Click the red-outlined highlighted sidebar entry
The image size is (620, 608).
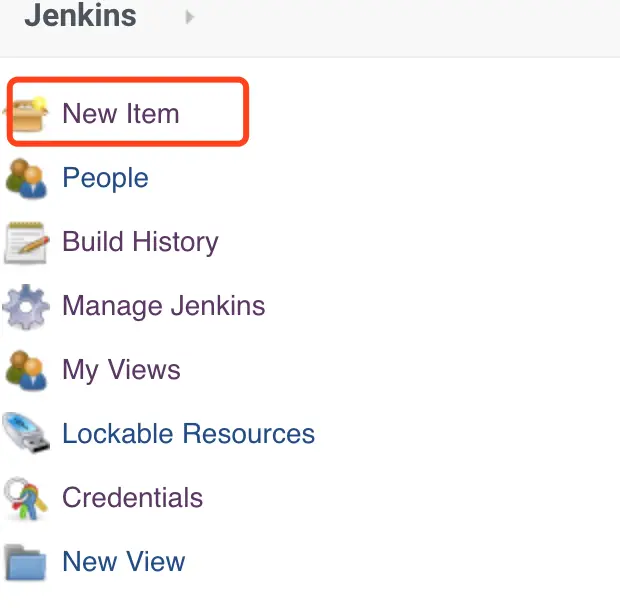point(127,113)
